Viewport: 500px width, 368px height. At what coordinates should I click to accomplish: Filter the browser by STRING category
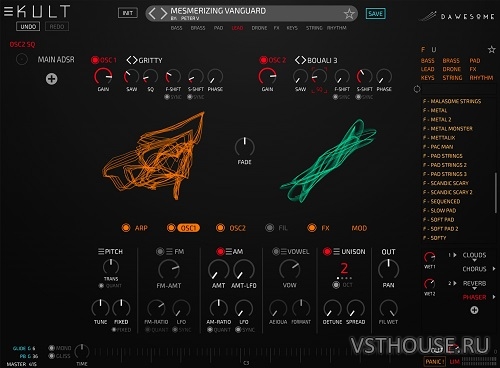452,78
